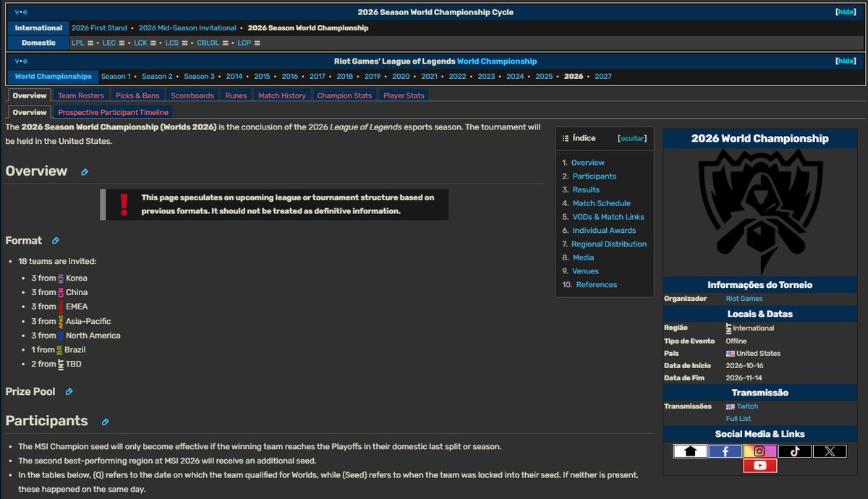Click the Índice table of contents list icon
This screenshot has width=868, height=499.
(x=566, y=138)
